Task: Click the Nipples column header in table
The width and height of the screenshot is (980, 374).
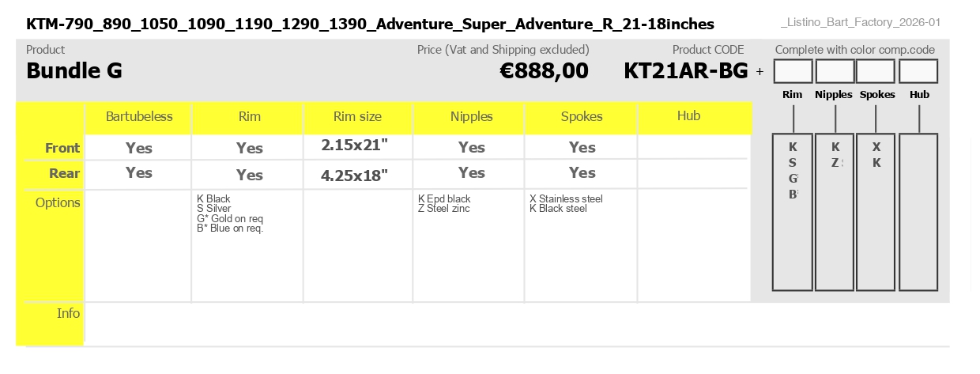Action: (471, 117)
